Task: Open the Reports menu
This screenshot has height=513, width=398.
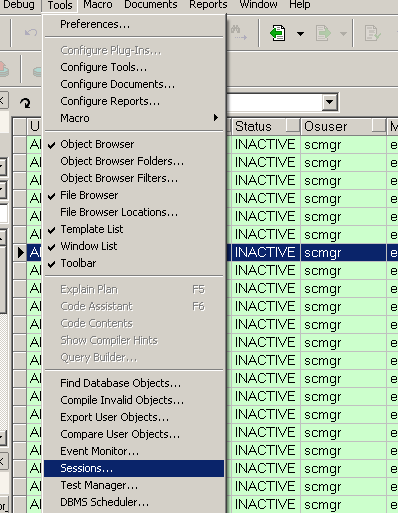Action: click(208, 5)
